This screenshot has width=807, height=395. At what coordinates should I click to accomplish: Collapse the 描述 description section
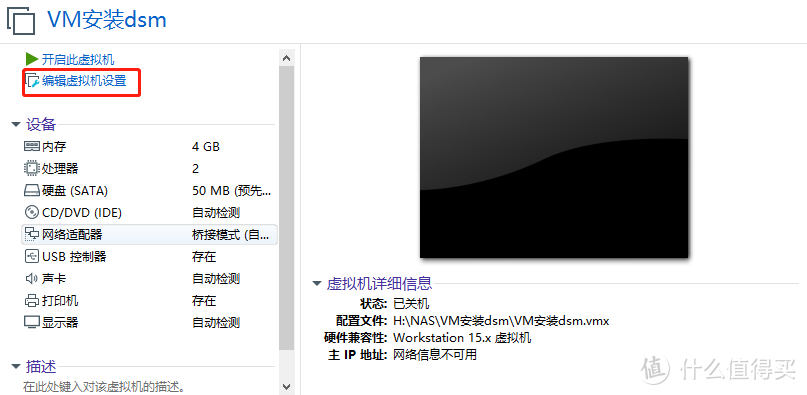(16, 367)
